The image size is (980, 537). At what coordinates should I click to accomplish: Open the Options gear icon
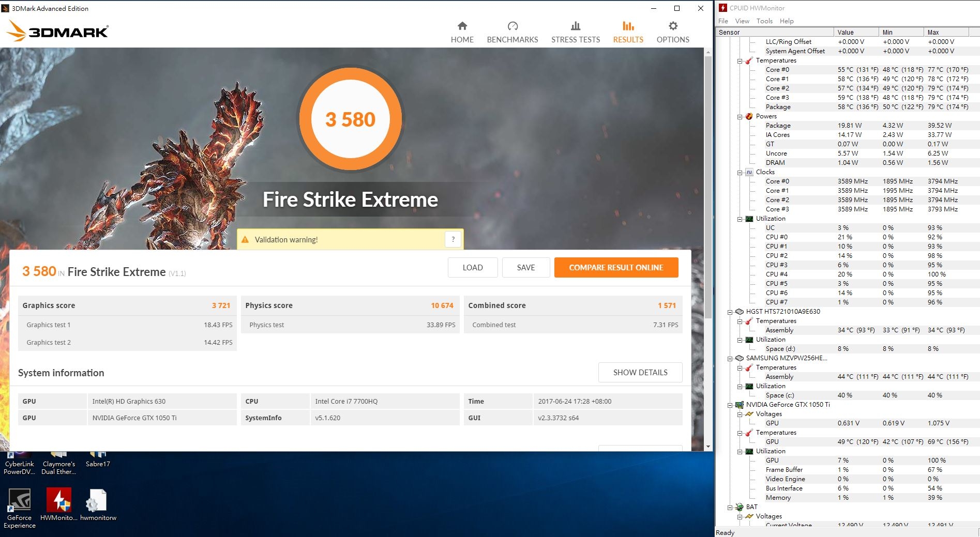(x=673, y=26)
